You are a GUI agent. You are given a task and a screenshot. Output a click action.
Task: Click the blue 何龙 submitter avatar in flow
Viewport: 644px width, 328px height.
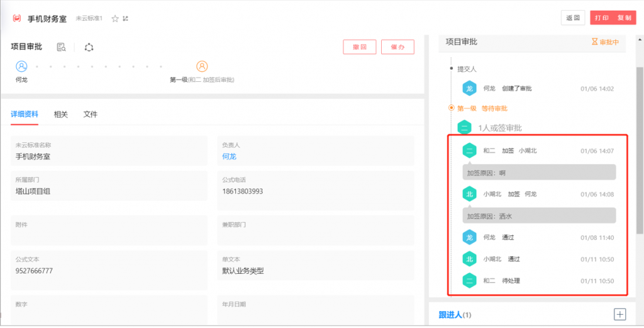tap(21, 66)
